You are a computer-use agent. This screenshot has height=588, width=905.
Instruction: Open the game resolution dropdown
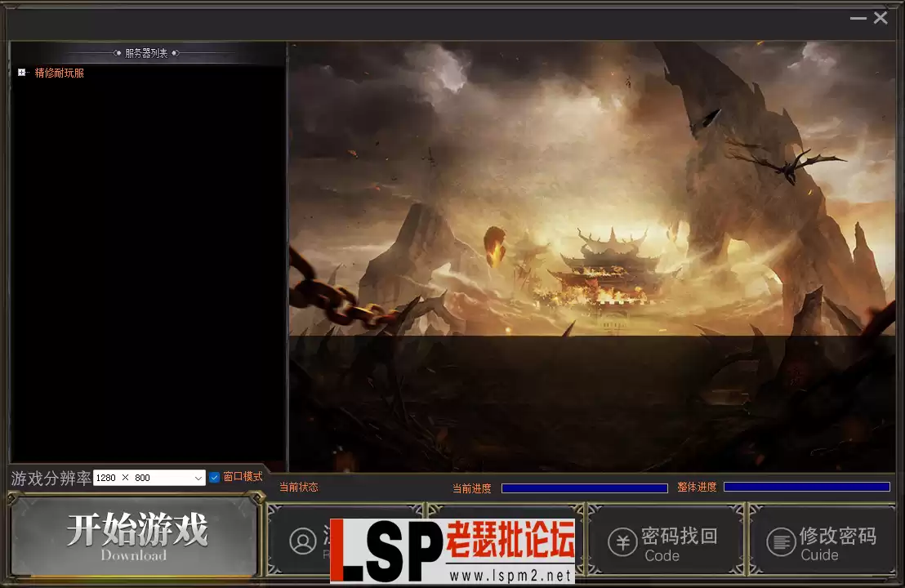tap(149, 478)
